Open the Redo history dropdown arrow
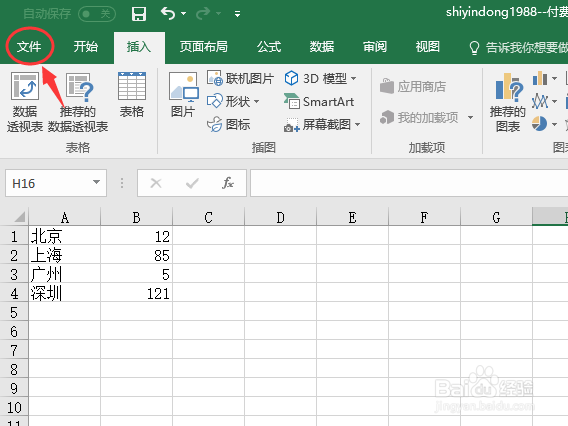 click(x=218, y=14)
